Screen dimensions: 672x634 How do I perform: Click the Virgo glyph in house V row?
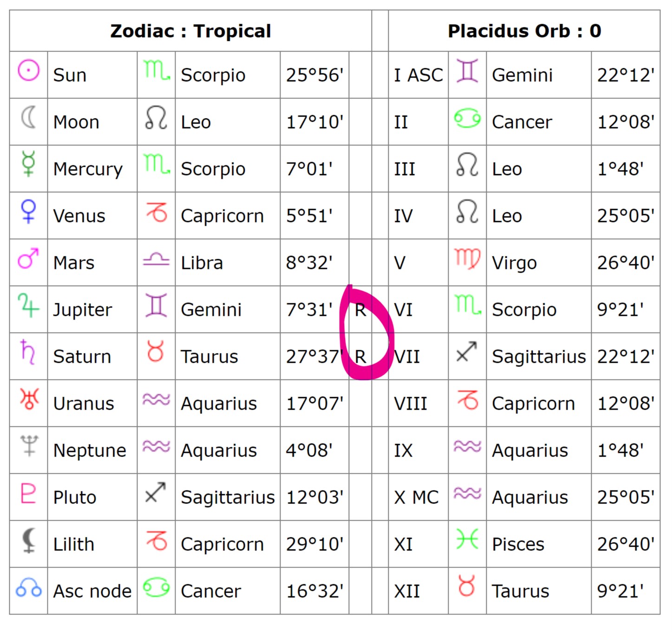(467, 259)
